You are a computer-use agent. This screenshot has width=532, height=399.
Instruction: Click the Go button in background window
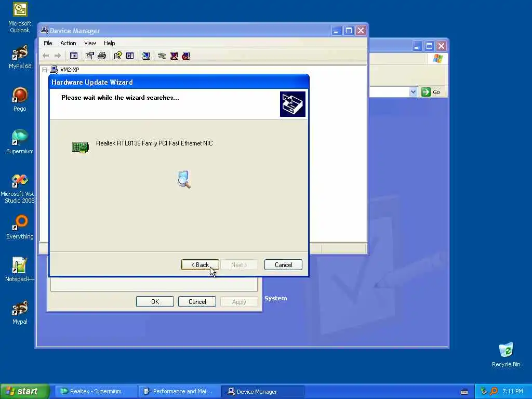tap(431, 92)
